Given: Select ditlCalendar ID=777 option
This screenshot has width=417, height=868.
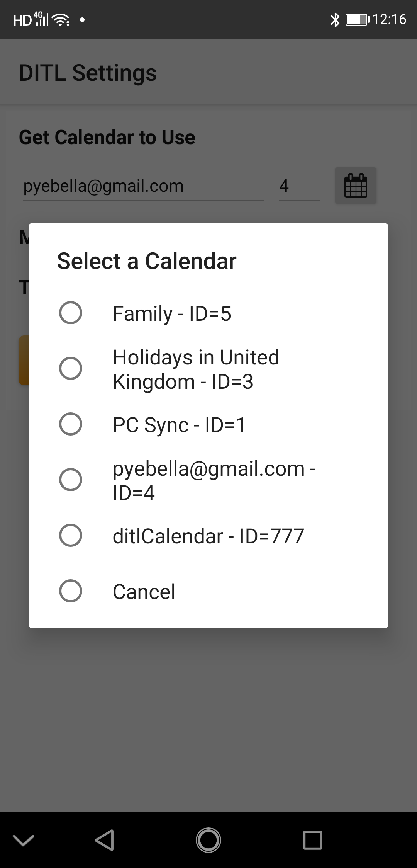Looking at the screenshot, I should coord(71,535).
